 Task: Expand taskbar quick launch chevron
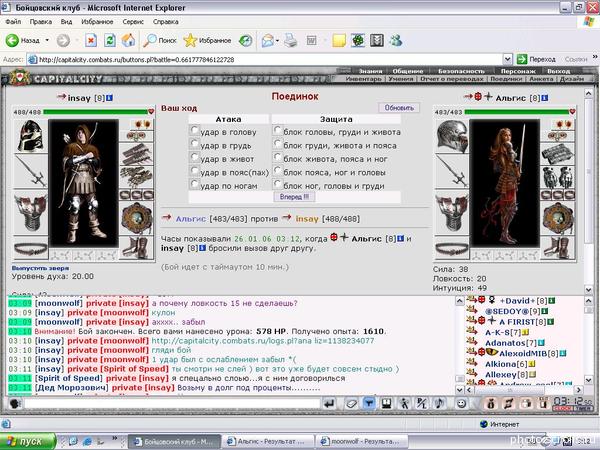tap(115, 439)
